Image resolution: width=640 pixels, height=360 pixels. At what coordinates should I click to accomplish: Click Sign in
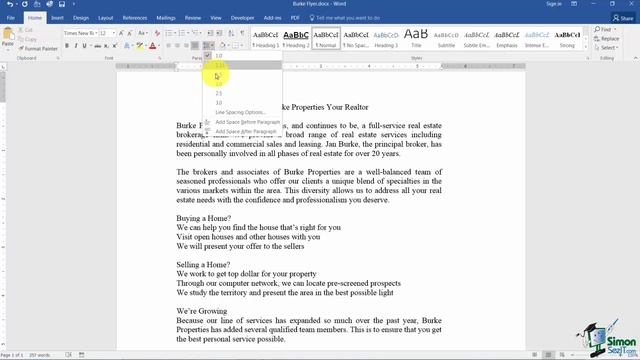click(554, 4)
